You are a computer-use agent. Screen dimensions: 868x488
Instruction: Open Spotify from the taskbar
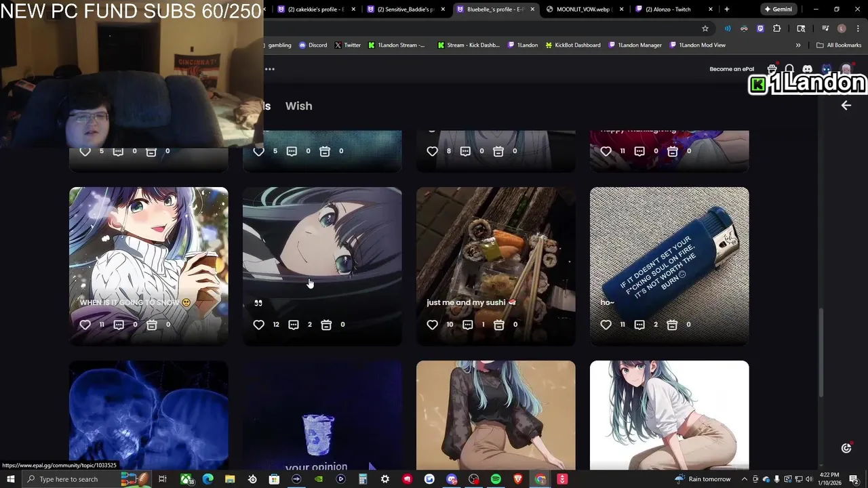[496, 479]
